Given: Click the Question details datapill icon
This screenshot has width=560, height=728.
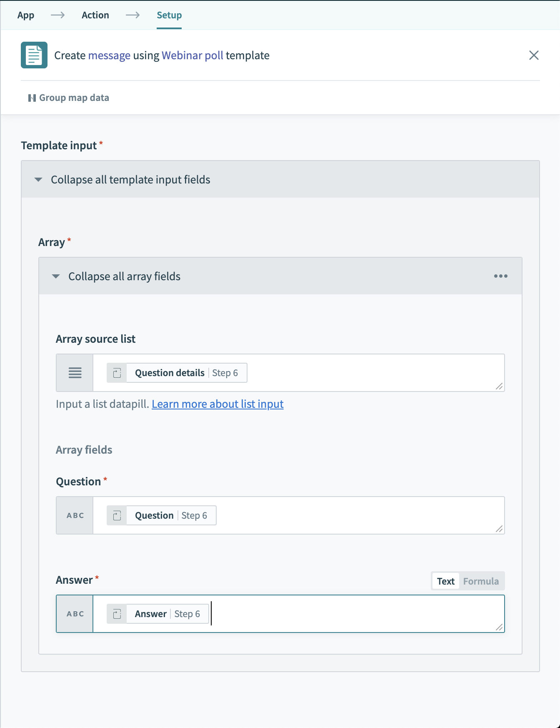Looking at the screenshot, I should click(117, 373).
